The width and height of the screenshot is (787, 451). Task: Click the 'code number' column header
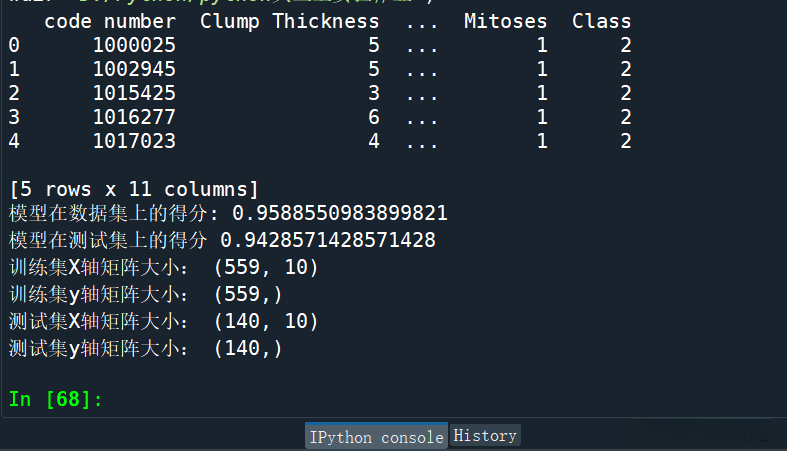pos(110,21)
